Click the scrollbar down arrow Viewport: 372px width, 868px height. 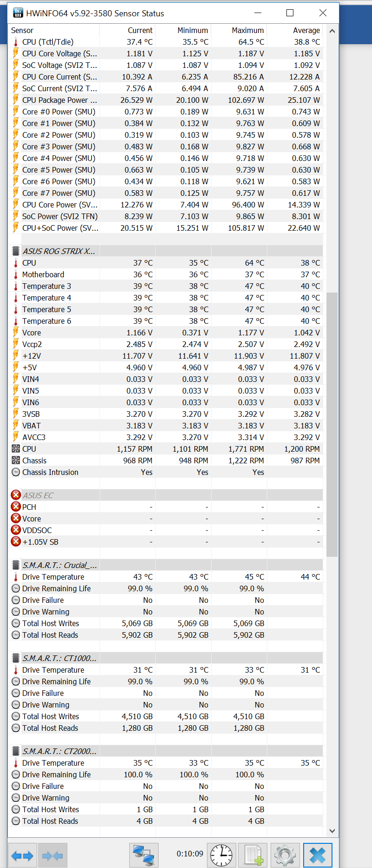click(x=332, y=831)
